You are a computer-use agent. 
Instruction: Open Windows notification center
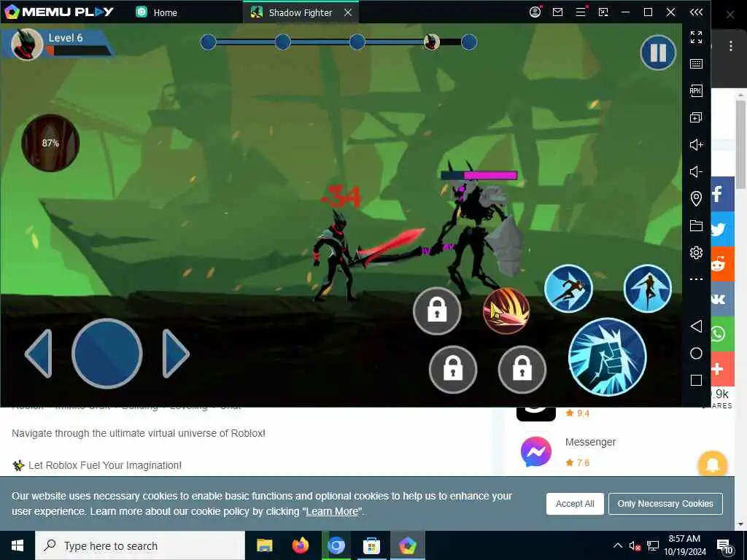(724, 547)
